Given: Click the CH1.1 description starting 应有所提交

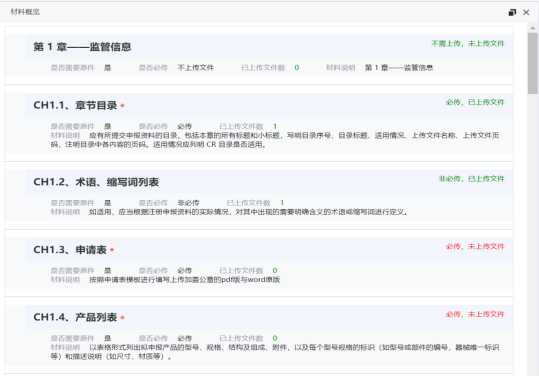Looking at the screenshot, I should point(275,140).
